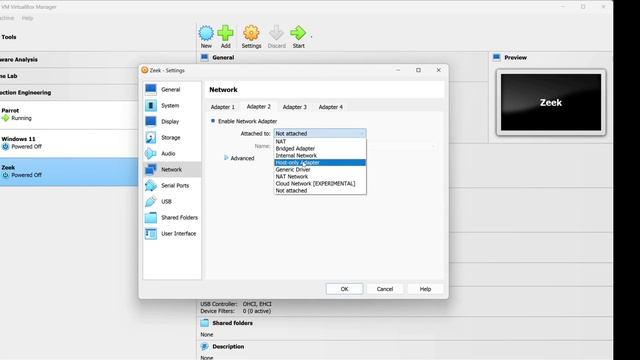Viewport: 640px width, 360px height.
Task: Click Tools in VirtualBox sidebar
Action: (9, 37)
